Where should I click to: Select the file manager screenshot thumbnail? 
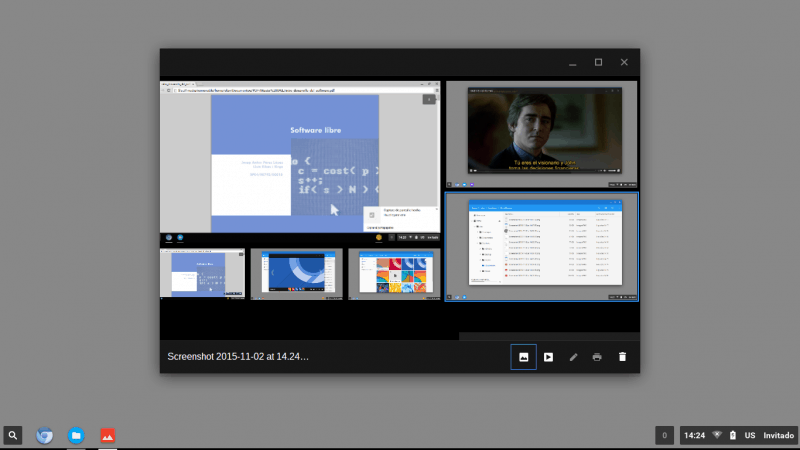pyautogui.click(x=541, y=247)
